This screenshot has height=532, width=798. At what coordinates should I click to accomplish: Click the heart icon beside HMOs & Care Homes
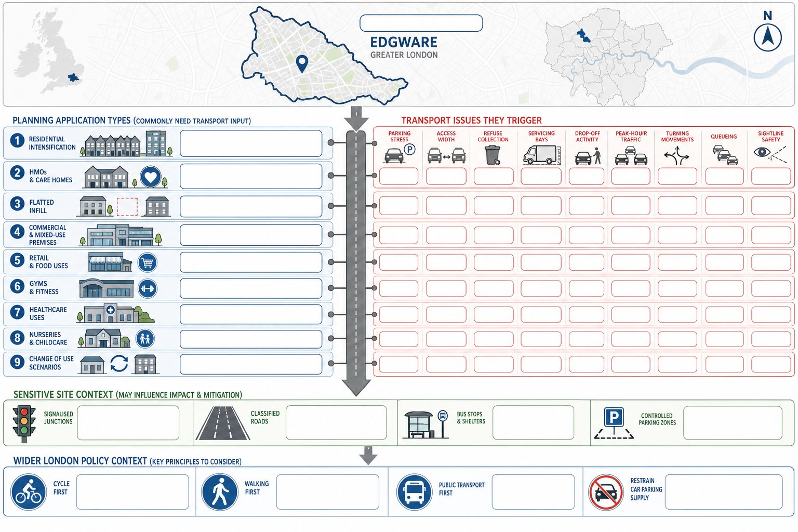[x=151, y=177]
